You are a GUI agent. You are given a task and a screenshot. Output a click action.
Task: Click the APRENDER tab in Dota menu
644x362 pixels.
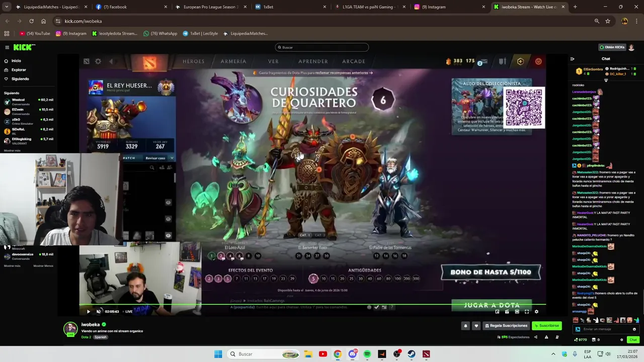[x=313, y=61]
